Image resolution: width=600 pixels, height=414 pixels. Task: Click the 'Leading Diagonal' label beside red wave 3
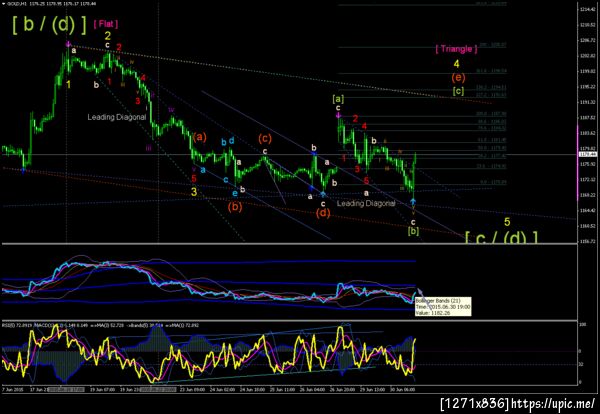(117, 117)
